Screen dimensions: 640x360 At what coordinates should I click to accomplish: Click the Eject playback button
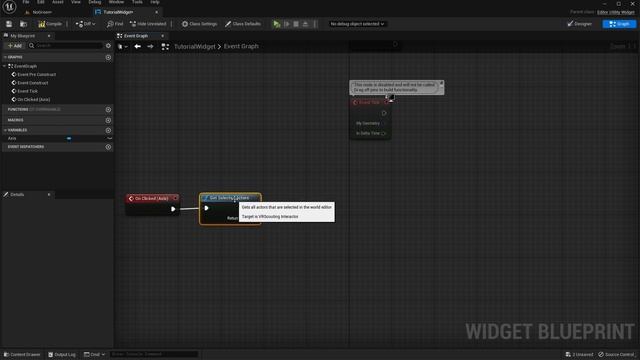point(305,24)
